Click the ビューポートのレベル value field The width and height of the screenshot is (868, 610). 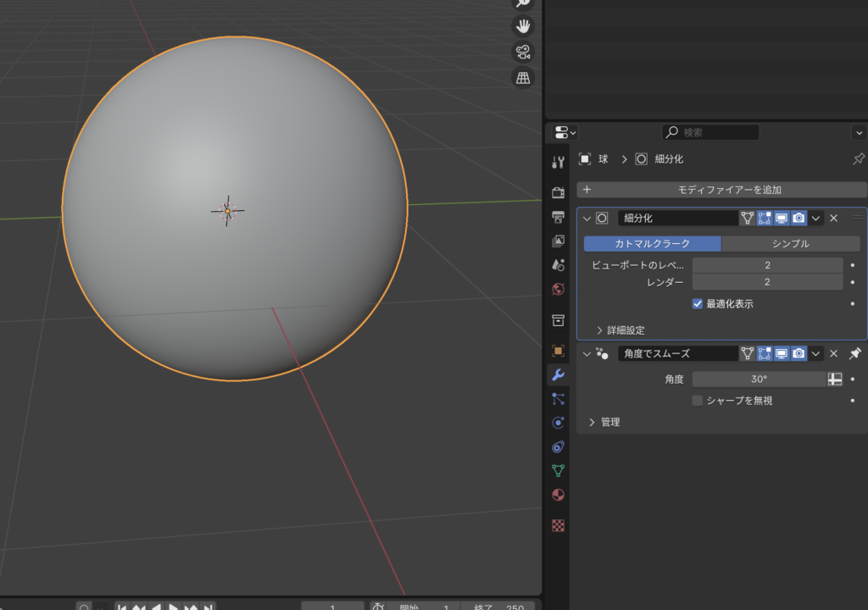click(x=768, y=265)
